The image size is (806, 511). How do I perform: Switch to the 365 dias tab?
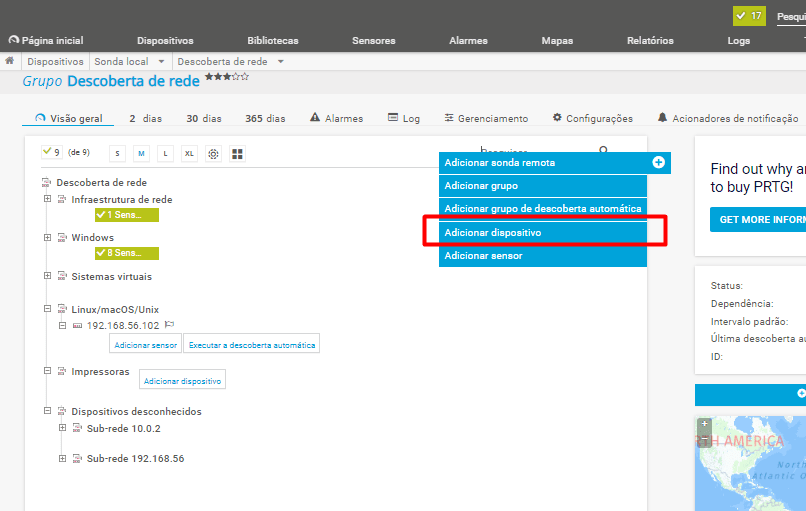click(265, 118)
